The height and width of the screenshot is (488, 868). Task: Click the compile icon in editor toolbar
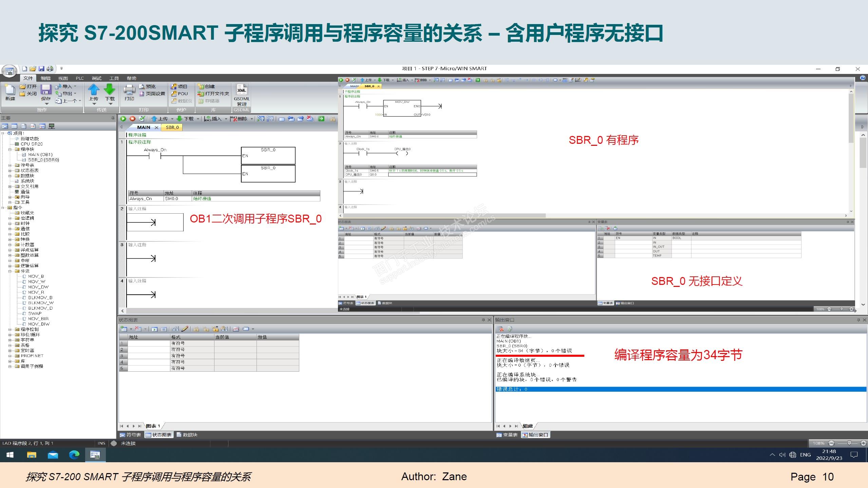tap(142, 119)
